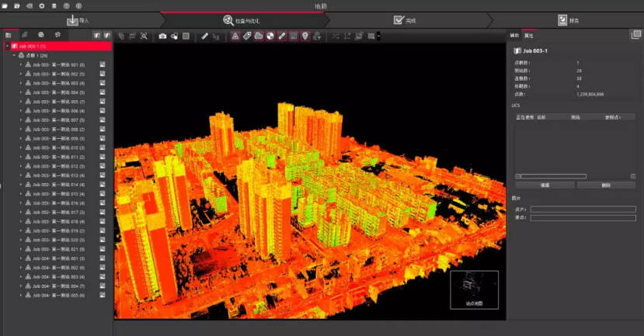The image size is (644, 336).
Task: Go to the 导入 import workflow step
Action: (78, 21)
